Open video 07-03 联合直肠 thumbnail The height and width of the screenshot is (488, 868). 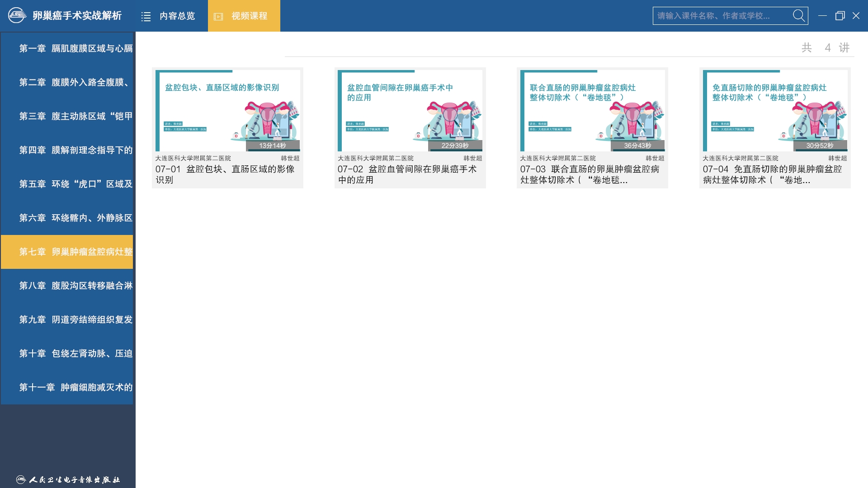pos(592,111)
